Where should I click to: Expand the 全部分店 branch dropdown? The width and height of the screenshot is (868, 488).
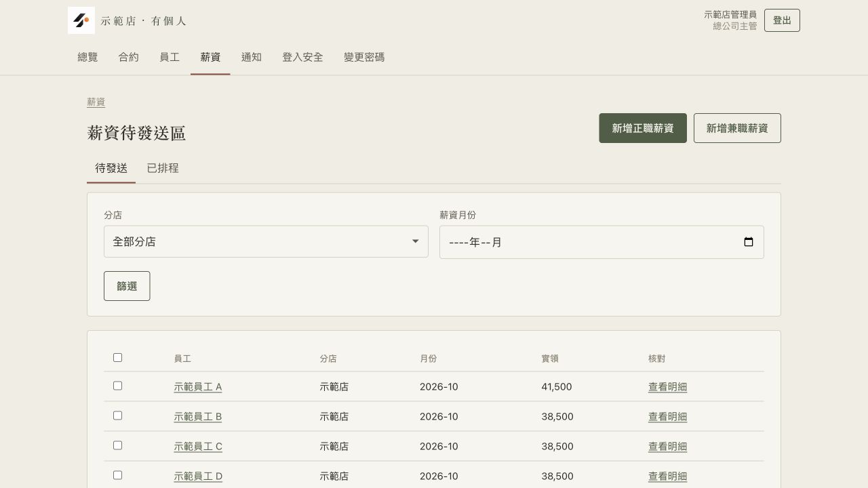point(266,241)
